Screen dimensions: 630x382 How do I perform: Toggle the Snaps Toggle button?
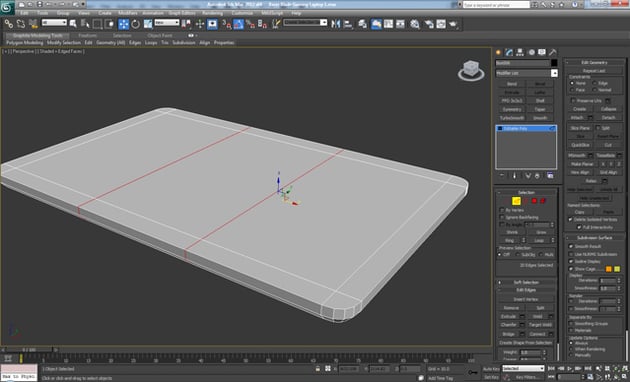(x=227, y=24)
